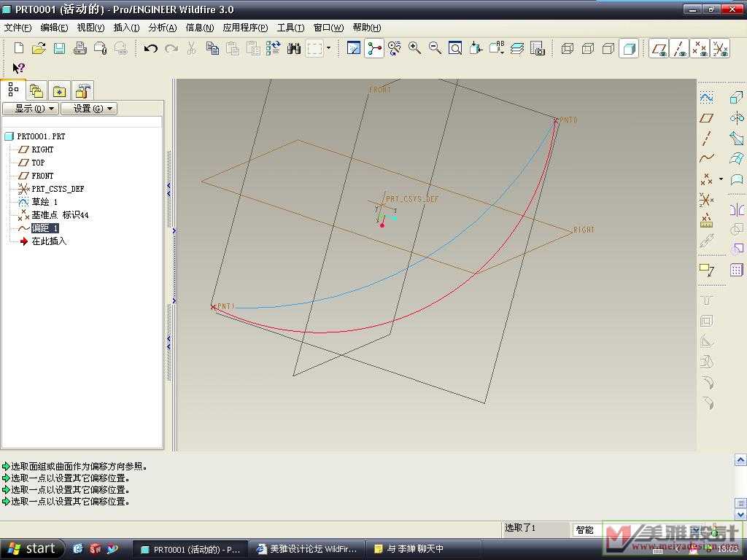Open the 工具(T) menu

(x=290, y=28)
